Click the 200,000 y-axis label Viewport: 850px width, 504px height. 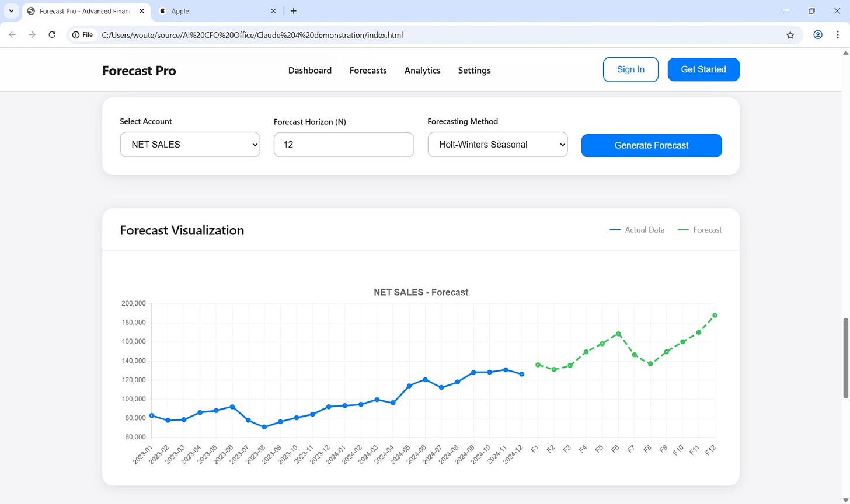tap(133, 303)
